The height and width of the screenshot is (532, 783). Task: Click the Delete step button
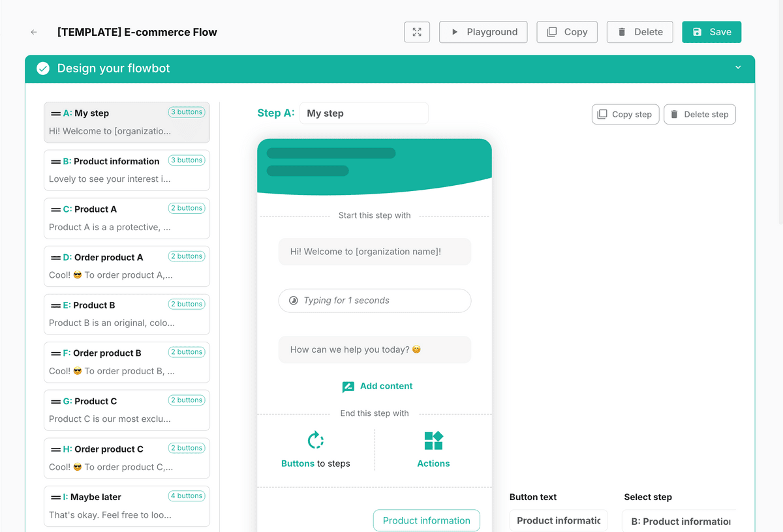click(699, 114)
